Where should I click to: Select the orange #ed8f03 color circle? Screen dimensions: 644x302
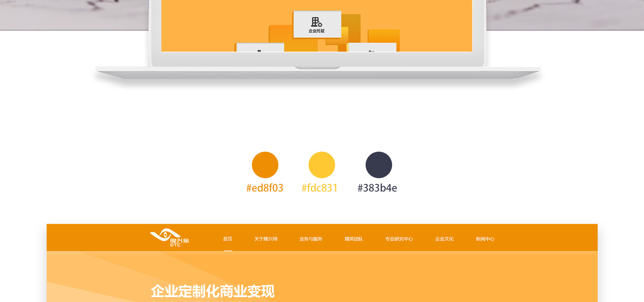[x=265, y=165]
